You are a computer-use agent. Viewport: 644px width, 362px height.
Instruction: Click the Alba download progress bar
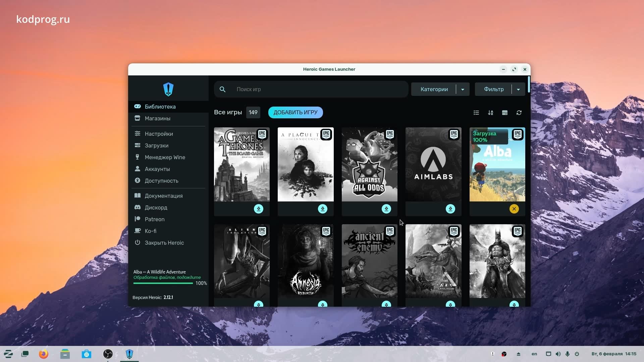click(x=163, y=283)
